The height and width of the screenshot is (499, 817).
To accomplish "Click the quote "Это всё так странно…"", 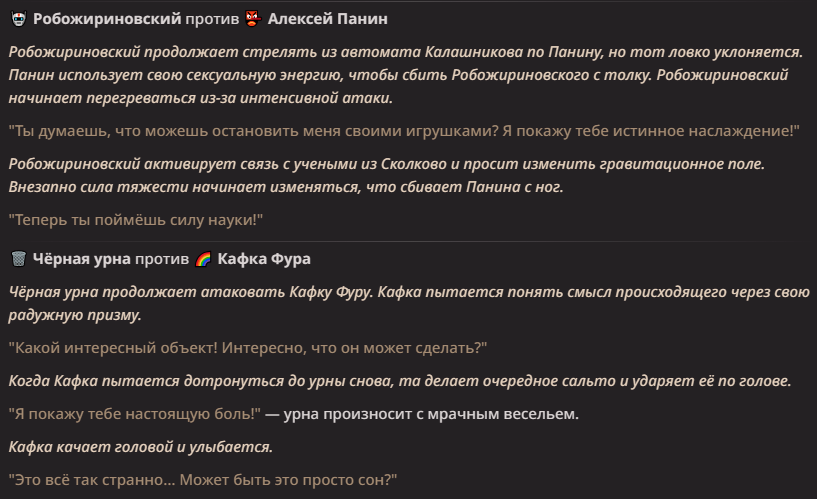I will pos(203,480).
